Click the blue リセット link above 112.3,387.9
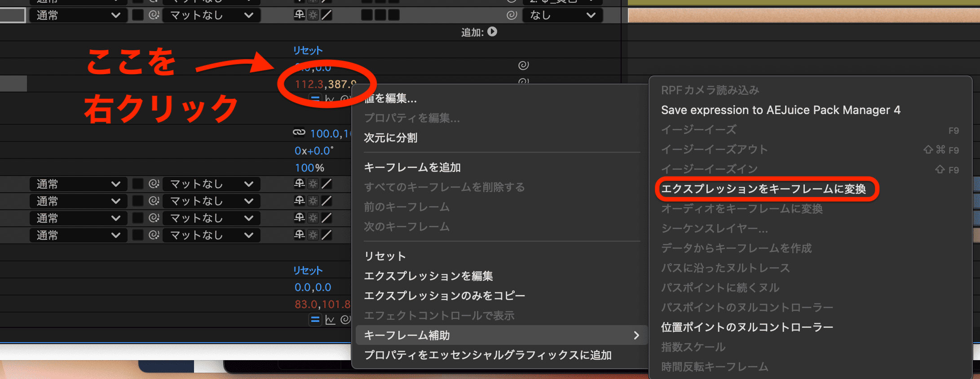Screen dimensions: 980x379 click(x=308, y=51)
